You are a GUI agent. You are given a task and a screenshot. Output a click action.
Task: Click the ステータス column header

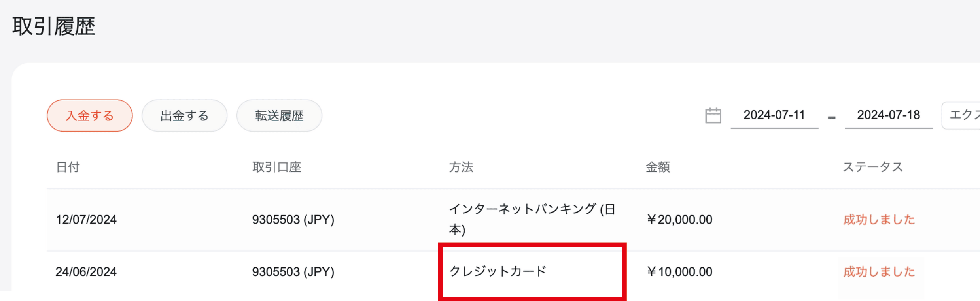point(872,167)
